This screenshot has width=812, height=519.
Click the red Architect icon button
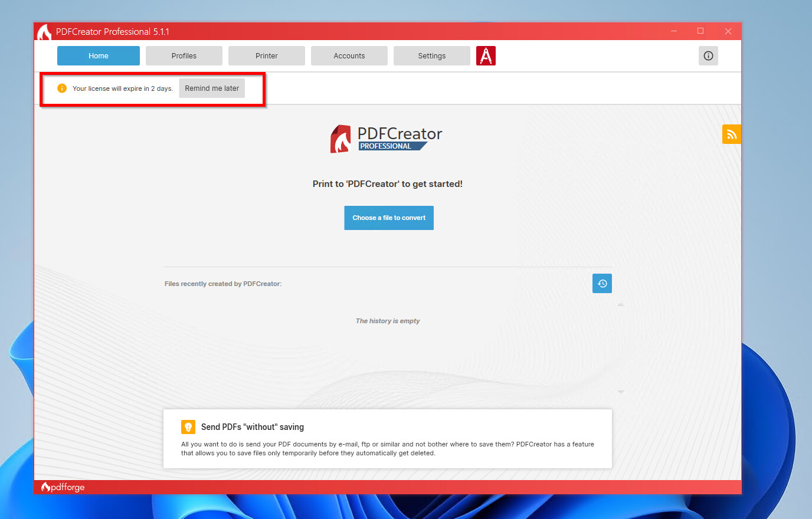(486, 55)
